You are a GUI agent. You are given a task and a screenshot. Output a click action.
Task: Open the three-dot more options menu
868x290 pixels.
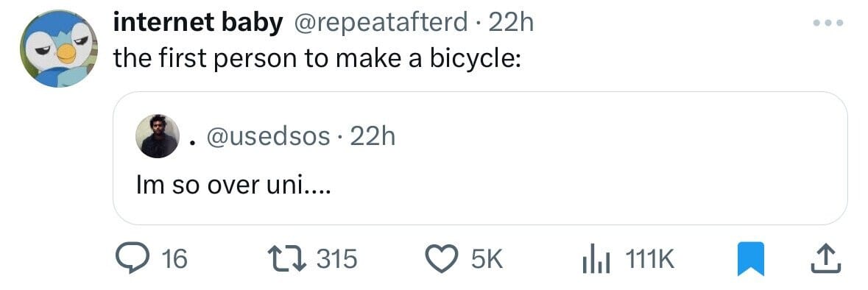[x=828, y=24]
